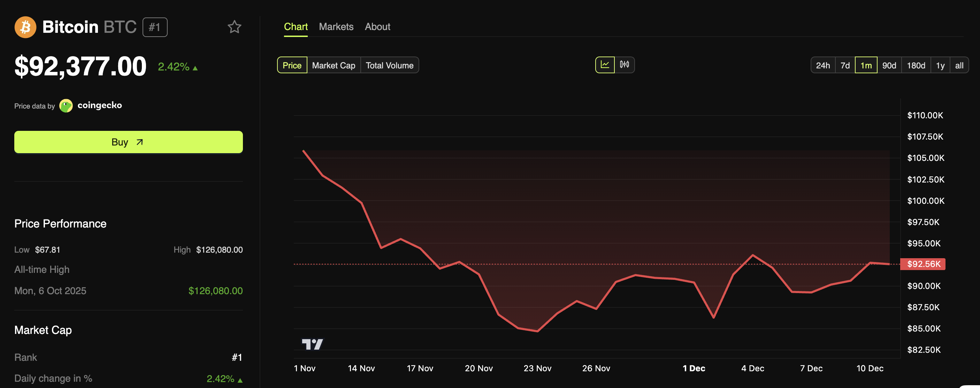Click arrow icon on Buy button
Image resolution: width=980 pixels, height=388 pixels.
click(x=140, y=142)
